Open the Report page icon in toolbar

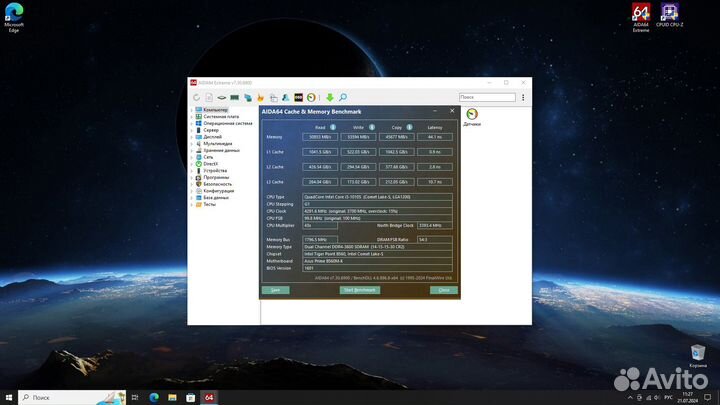[209, 97]
